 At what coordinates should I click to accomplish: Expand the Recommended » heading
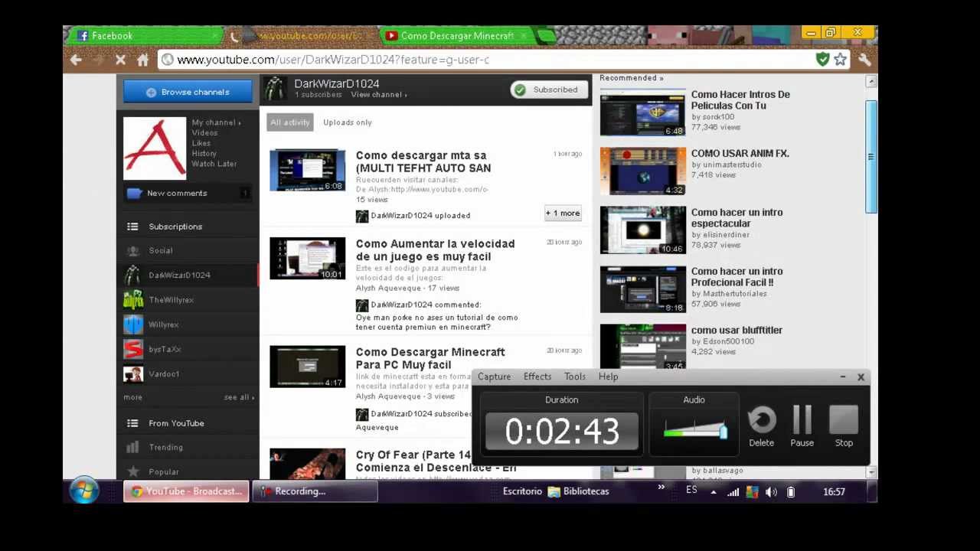(x=631, y=78)
